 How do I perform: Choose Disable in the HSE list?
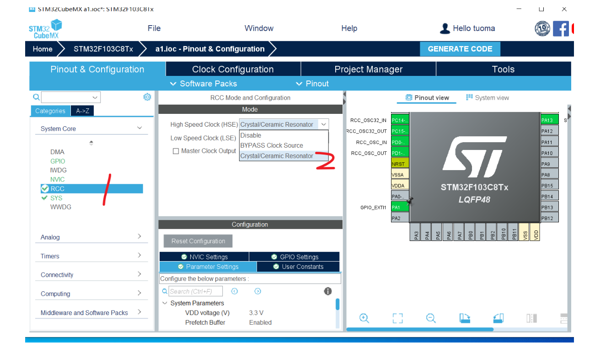[x=284, y=135]
